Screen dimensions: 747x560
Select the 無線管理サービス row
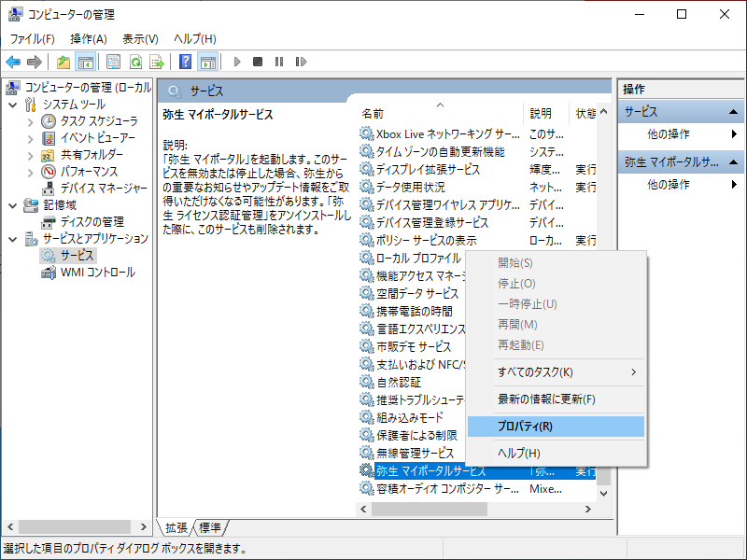(412, 453)
